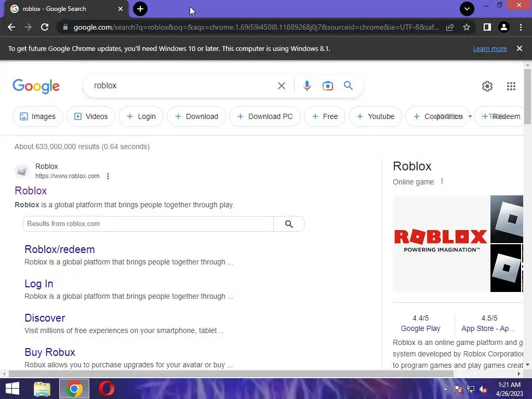Open the network status tray icon
Viewport: 532px width, 399px height.
coord(471,389)
